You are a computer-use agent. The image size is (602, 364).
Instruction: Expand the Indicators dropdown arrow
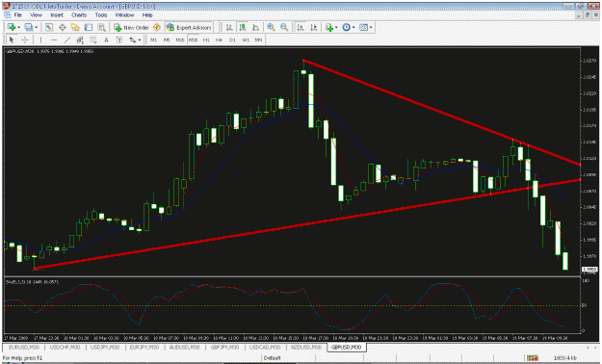coord(336,27)
